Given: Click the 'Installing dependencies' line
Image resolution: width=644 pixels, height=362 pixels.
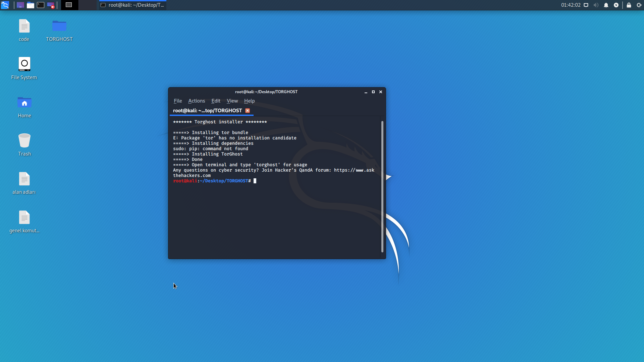Looking at the screenshot, I should [213, 143].
